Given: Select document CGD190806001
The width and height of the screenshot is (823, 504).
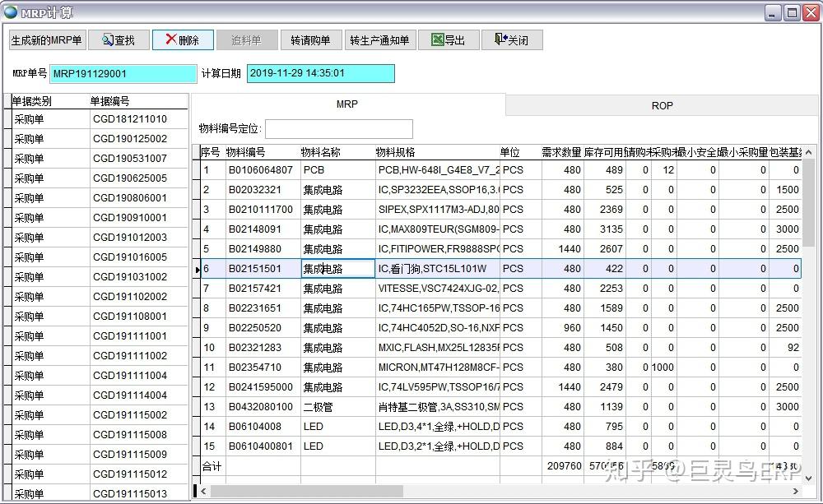Looking at the screenshot, I should click(130, 198).
